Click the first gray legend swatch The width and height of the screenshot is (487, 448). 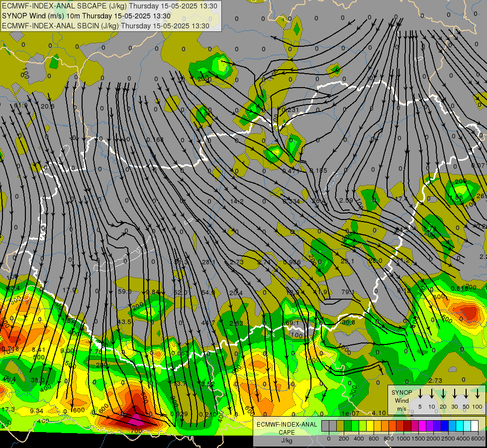pyautogui.click(x=325, y=426)
